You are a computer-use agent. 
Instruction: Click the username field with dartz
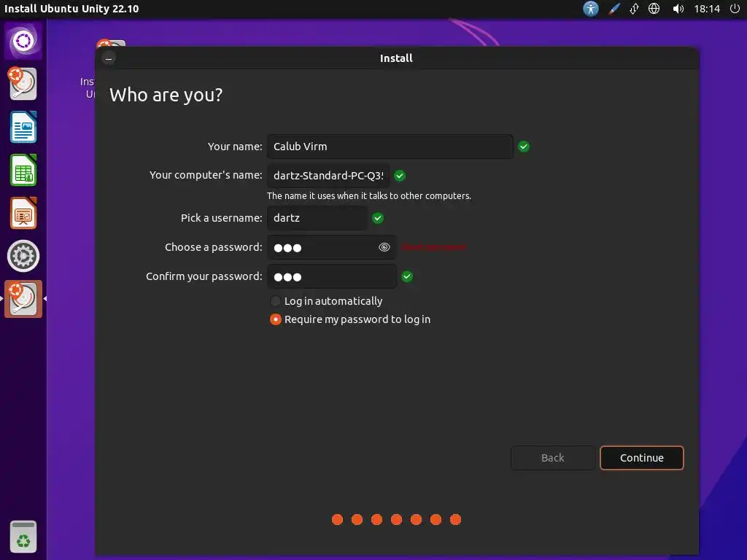pos(317,218)
